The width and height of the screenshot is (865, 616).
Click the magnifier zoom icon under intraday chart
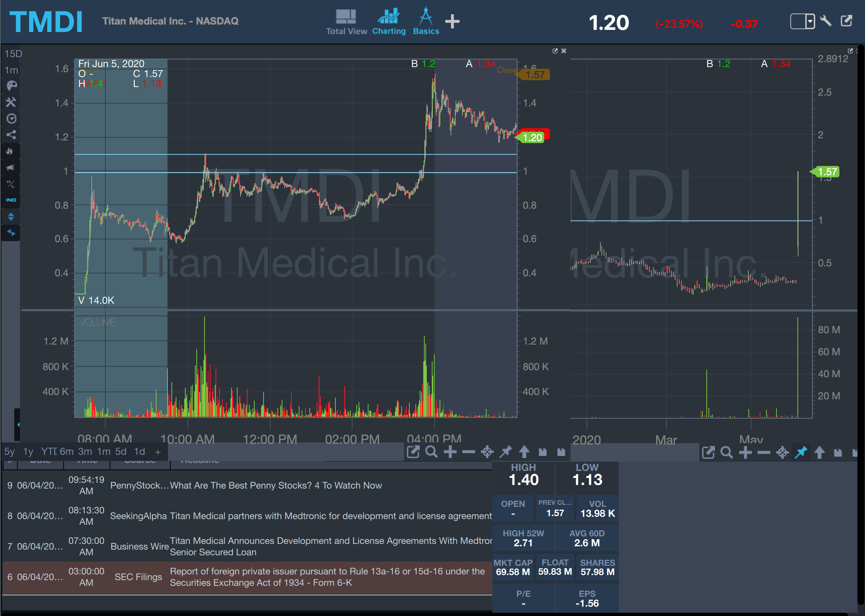431,452
